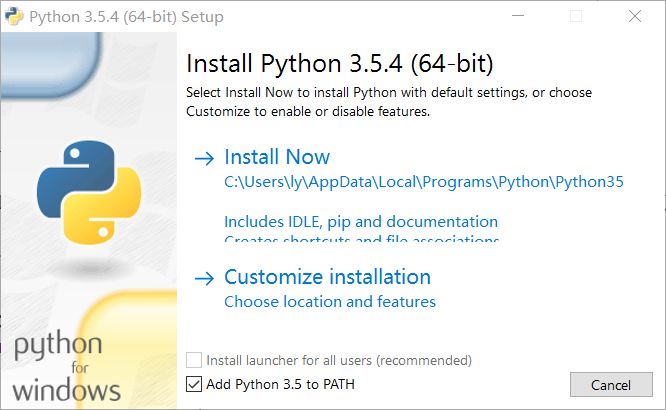Click the "Choose location and features" subtext

(330, 301)
